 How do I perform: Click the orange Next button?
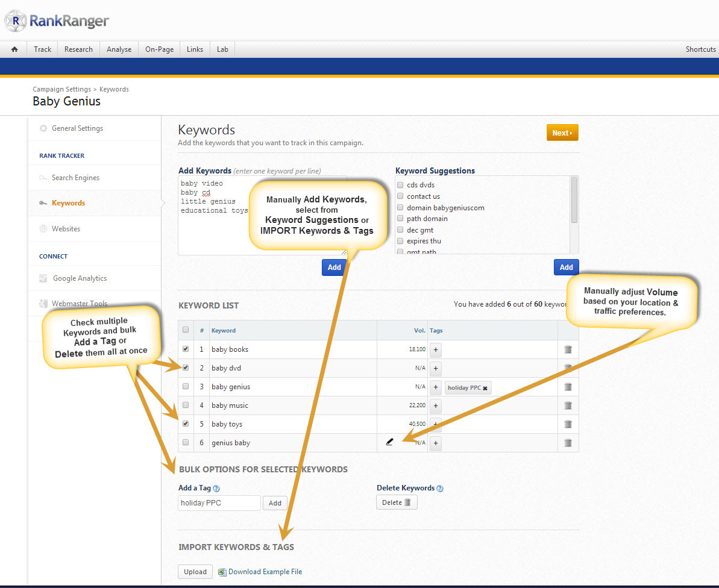pos(562,133)
